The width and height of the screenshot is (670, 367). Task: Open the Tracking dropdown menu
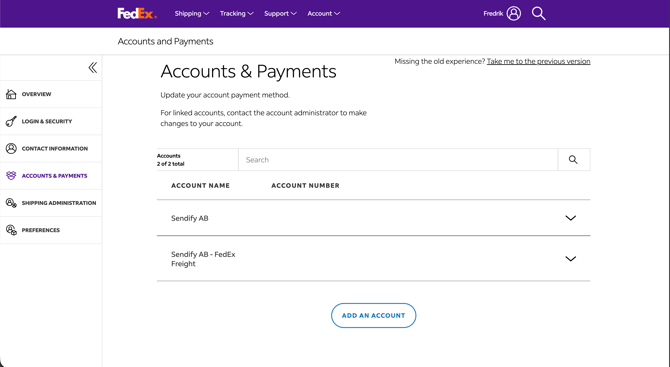tap(237, 14)
